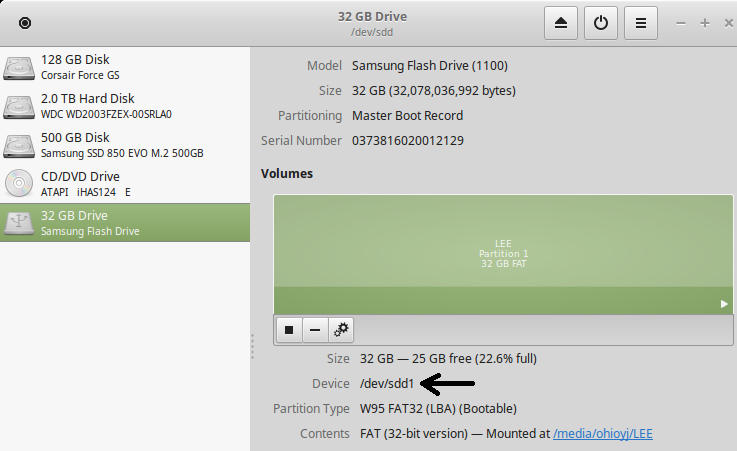Power off the 32 GB drive
This screenshot has height=451, width=737.
(x=601, y=23)
